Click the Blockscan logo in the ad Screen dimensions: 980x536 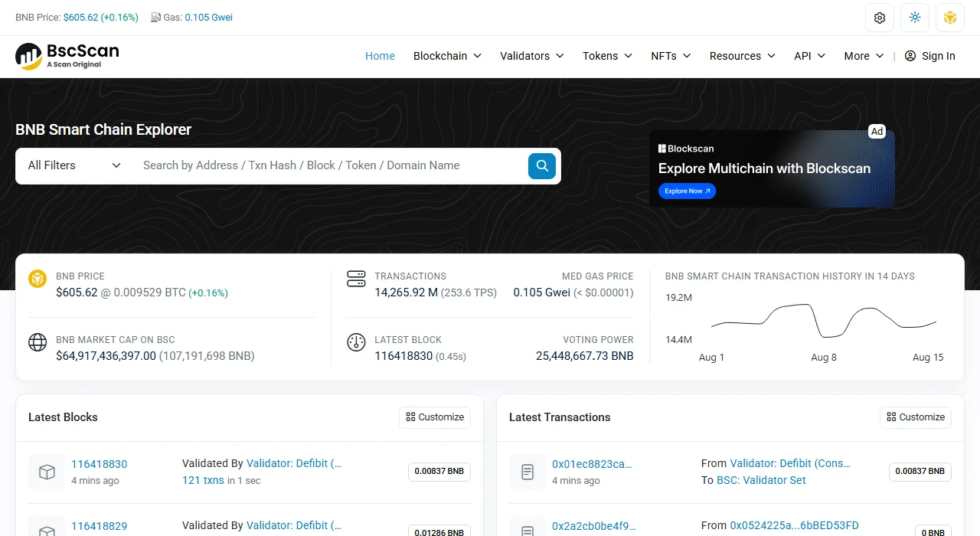[x=686, y=149]
